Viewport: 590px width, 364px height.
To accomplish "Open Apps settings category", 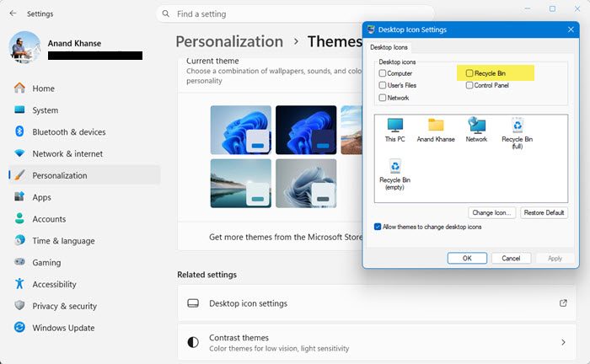I will pyautogui.click(x=84, y=197).
